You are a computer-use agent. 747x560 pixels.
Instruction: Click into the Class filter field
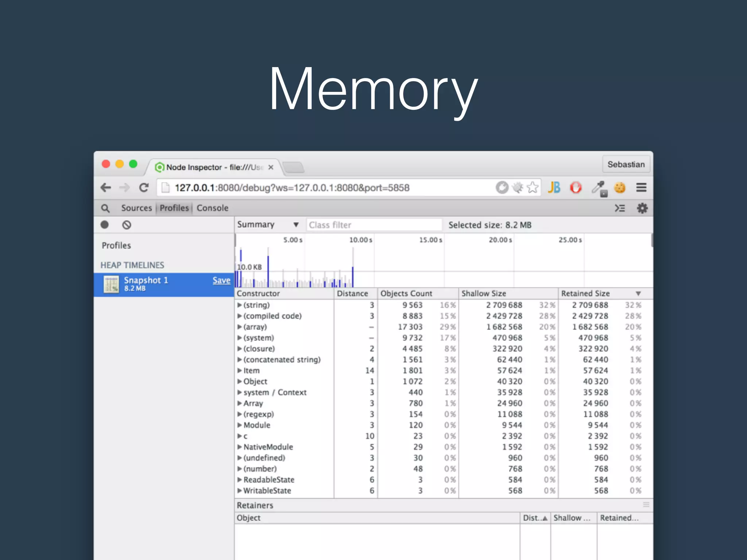coord(374,225)
